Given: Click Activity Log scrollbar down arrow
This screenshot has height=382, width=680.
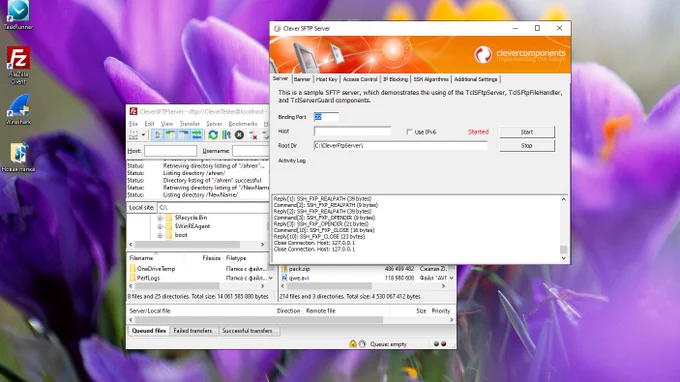Looking at the screenshot, I should coord(563,258).
